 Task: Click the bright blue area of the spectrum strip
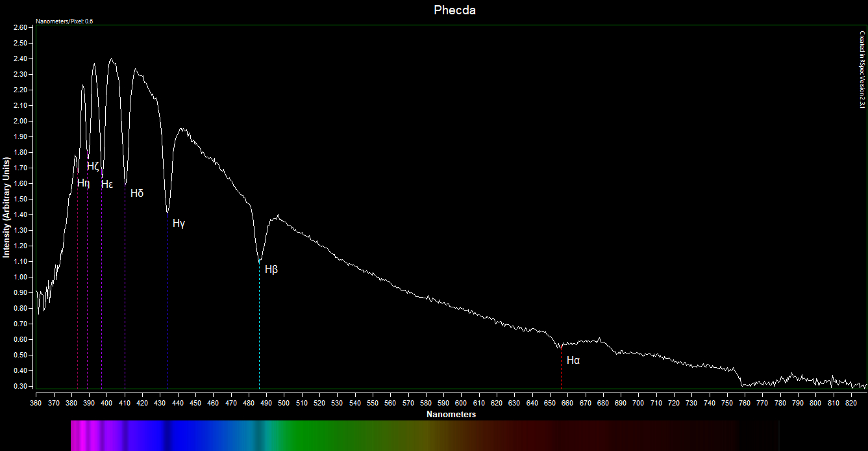point(195,435)
